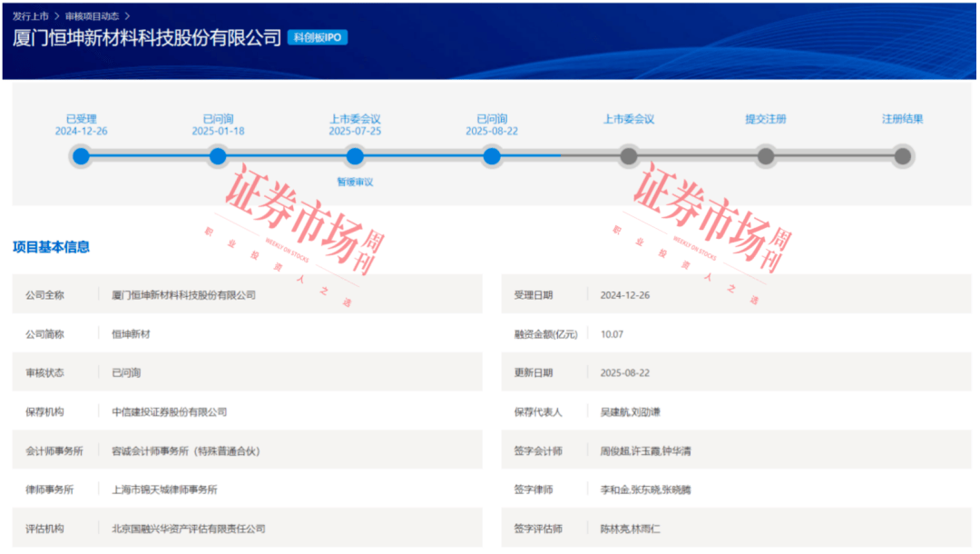
Task: Click the 已问询 node dated 2025-08-22
Action: point(492,157)
